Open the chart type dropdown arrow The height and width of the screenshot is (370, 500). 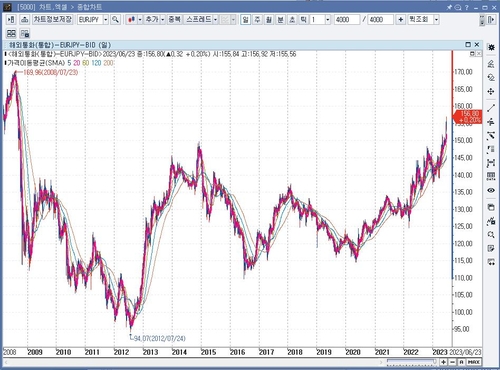[x=140, y=20]
